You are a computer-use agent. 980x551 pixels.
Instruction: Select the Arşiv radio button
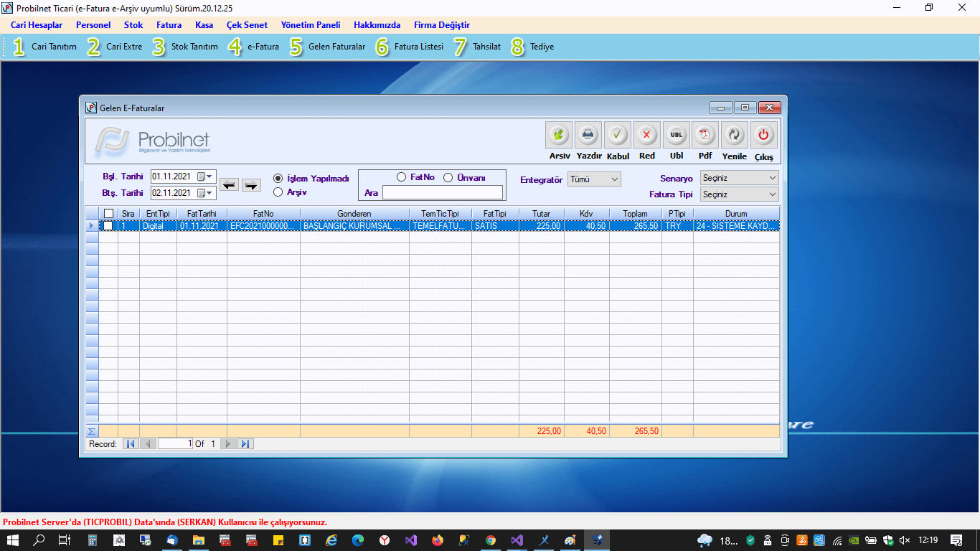pyautogui.click(x=278, y=192)
